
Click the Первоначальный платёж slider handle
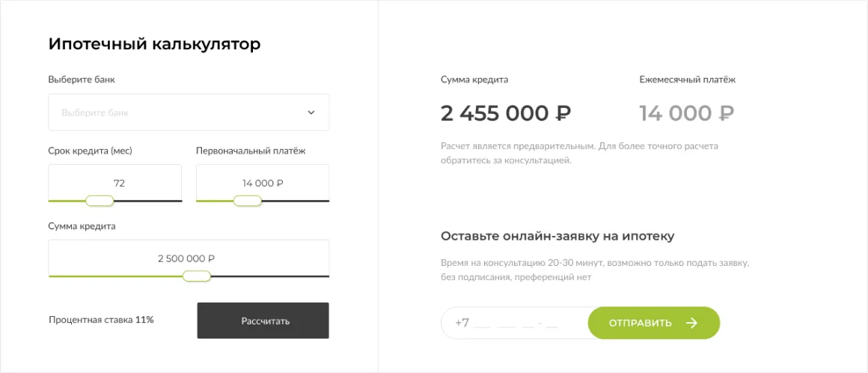pos(247,201)
